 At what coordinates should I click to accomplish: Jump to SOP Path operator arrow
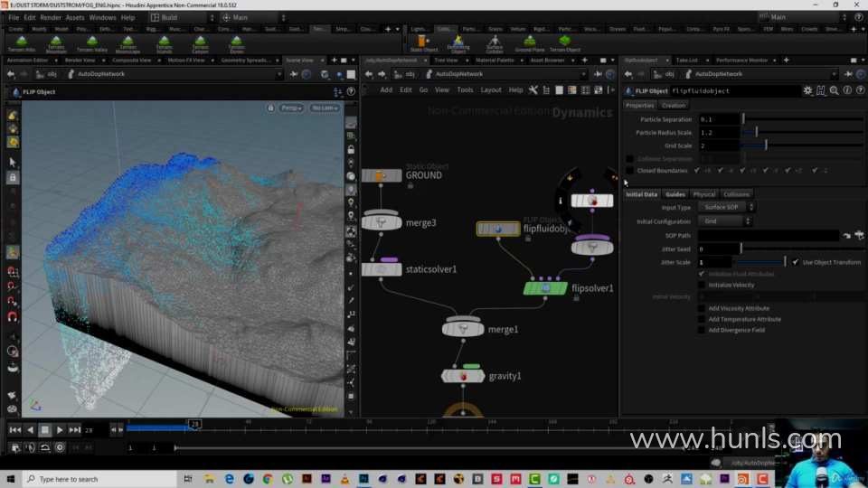pyautogui.click(x=846, y=236)
